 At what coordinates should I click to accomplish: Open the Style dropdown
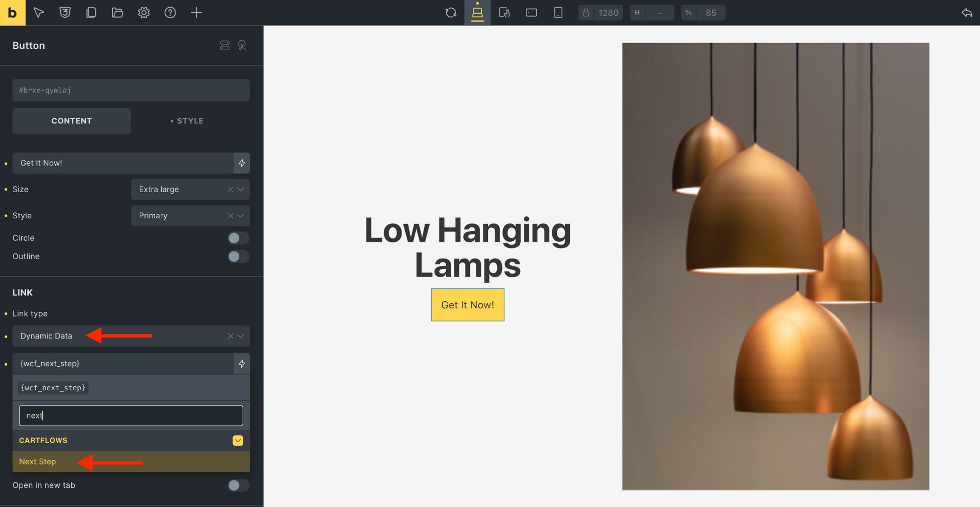coord(190,215)
